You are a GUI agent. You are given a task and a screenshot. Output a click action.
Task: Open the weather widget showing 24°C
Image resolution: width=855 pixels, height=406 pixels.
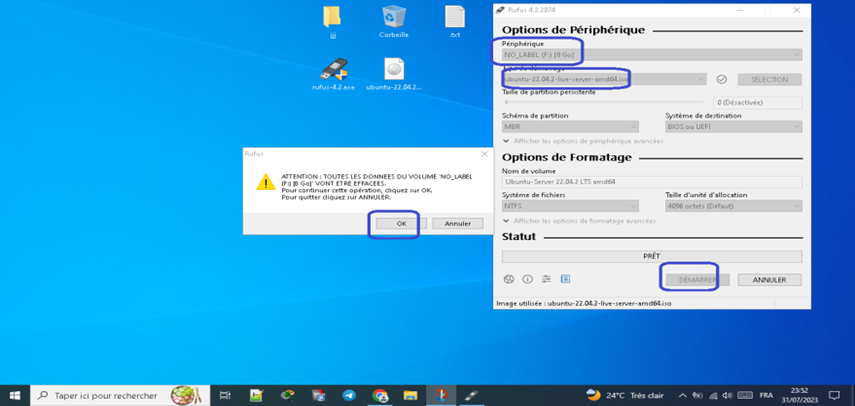pyautogui.click(x=625, y=395)
